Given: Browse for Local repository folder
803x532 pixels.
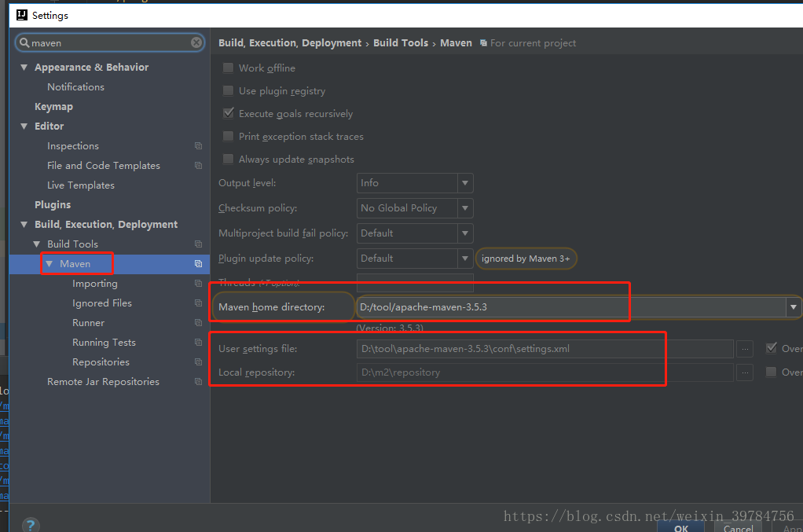Looking at the screenshot, I should (x=745, y=372).
